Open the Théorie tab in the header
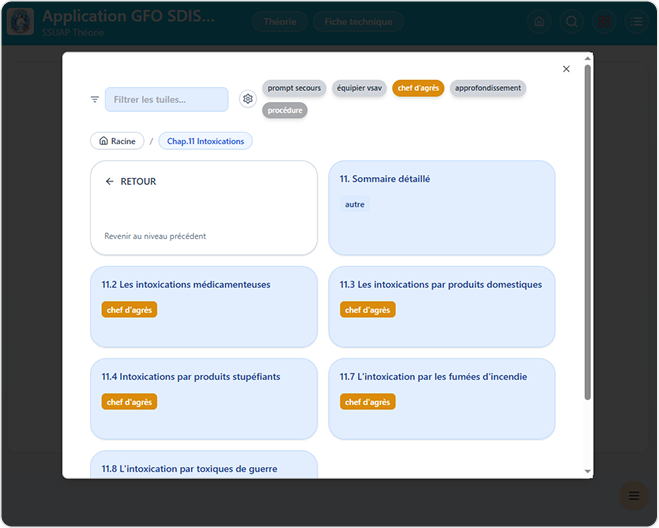This screenshot has height=528, width=659. (x=279, y=22)
